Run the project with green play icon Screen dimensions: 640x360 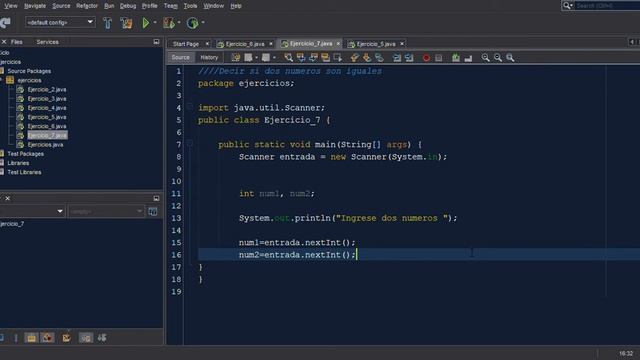pos(146,23)
